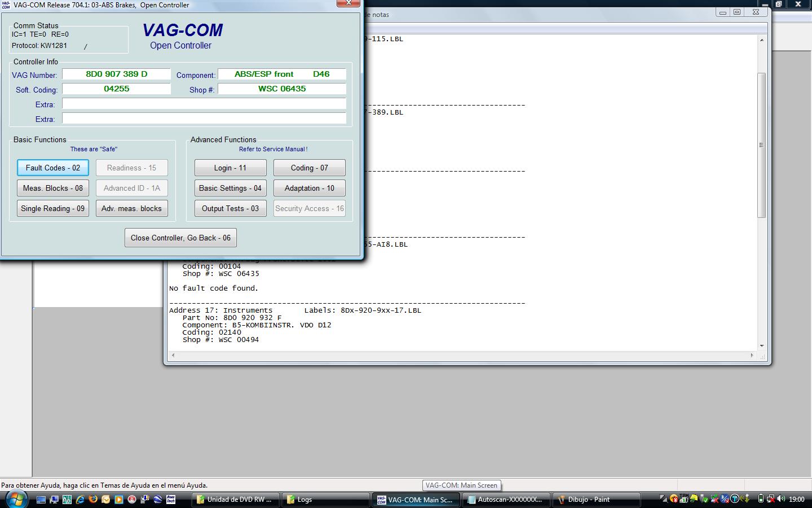The width and height of the screenshot is (812, 508).
Task: Switch to VAG-COM Main Screen taskbar item
Action: pos(415,500)
